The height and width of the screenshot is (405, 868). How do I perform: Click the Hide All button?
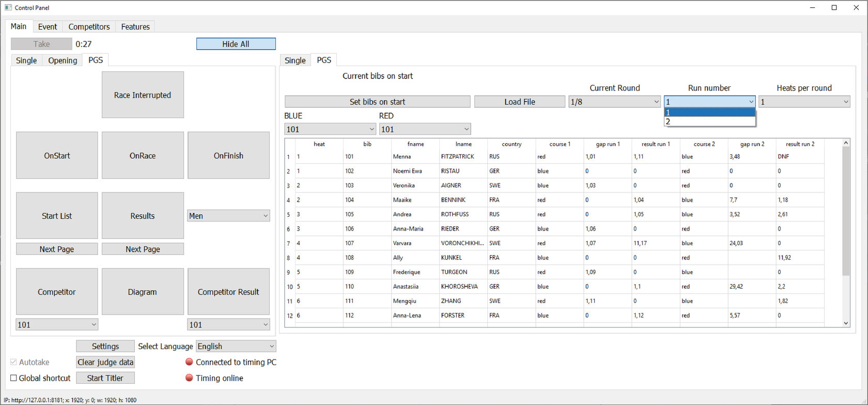[x=236, y=44]
